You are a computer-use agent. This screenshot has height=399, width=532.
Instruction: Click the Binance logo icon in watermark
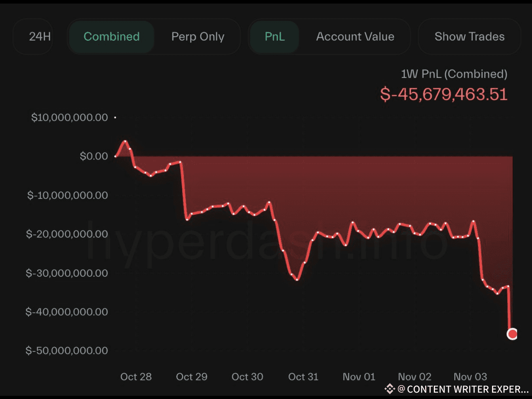point(390,389)
